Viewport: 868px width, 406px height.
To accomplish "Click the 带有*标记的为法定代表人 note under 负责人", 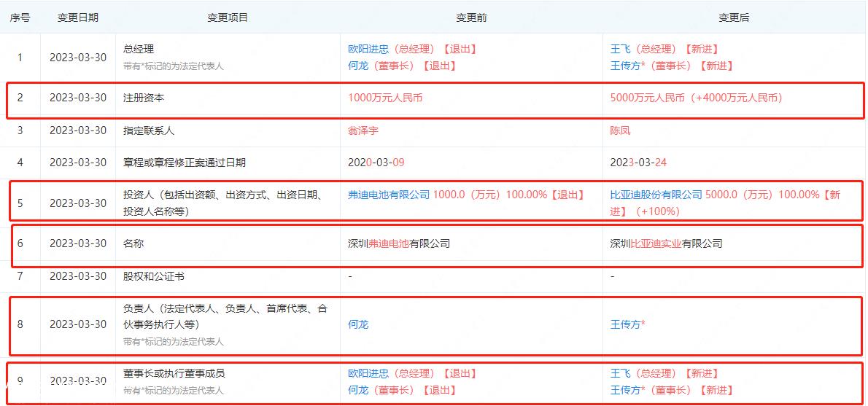I will [174, 342].
